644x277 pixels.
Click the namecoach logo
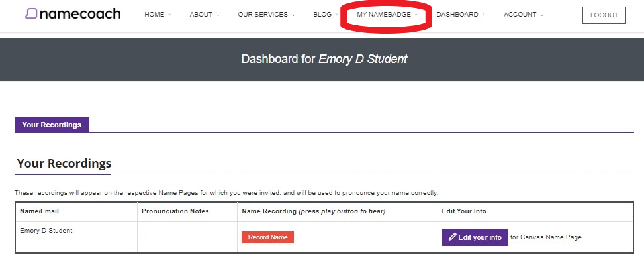[x=73, y=14]
